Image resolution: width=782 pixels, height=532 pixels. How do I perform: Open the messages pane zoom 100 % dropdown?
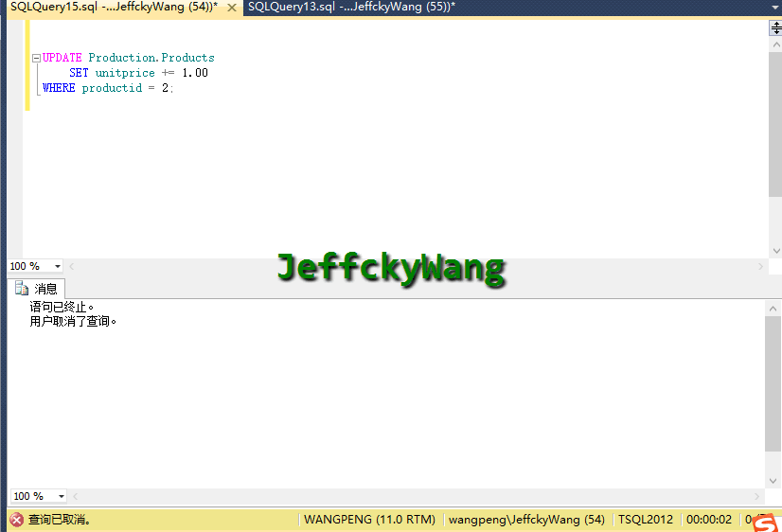62,496
